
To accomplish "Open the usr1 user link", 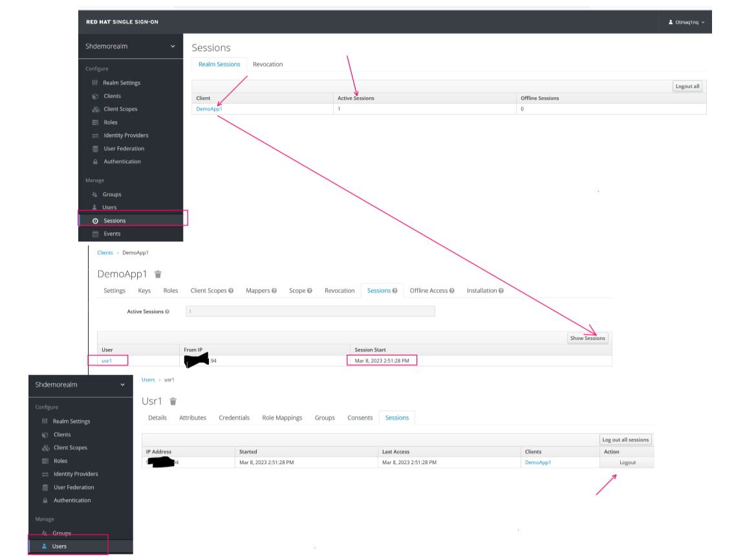I will (x=107, y=361).
